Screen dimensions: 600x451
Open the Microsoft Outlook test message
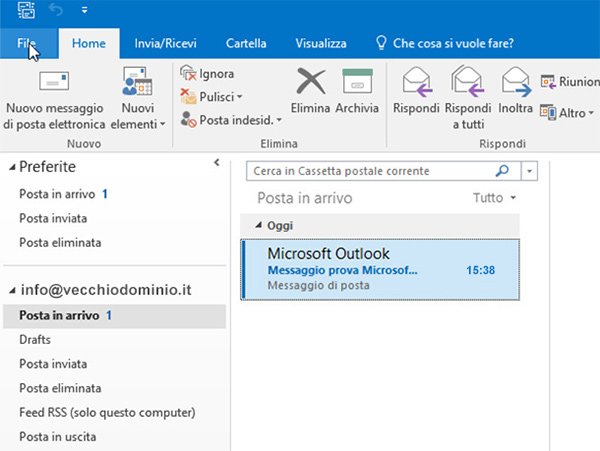pos(380,269)
